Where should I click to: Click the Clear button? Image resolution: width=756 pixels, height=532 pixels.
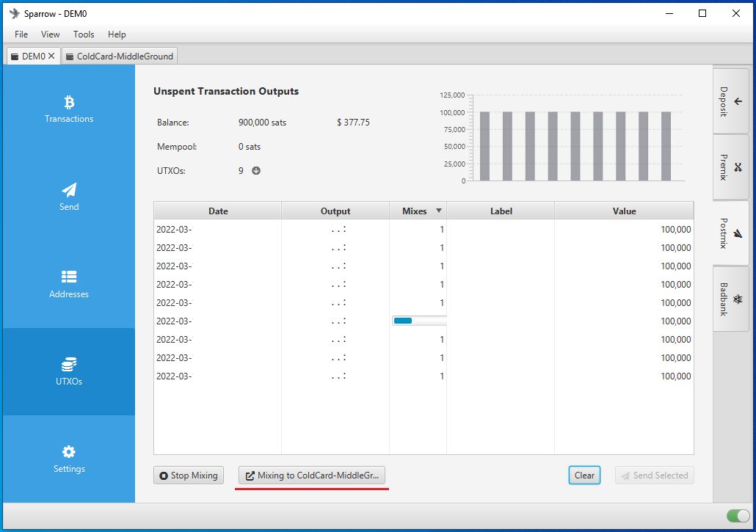tap(584, 475)
